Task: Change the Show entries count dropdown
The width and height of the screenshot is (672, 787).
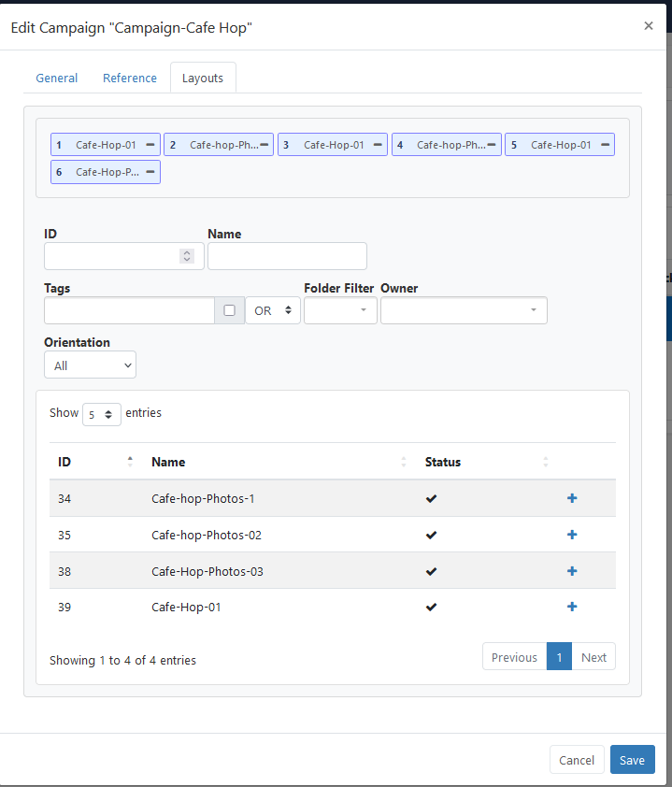Action: pyautogui.click(x=101, y=415)
